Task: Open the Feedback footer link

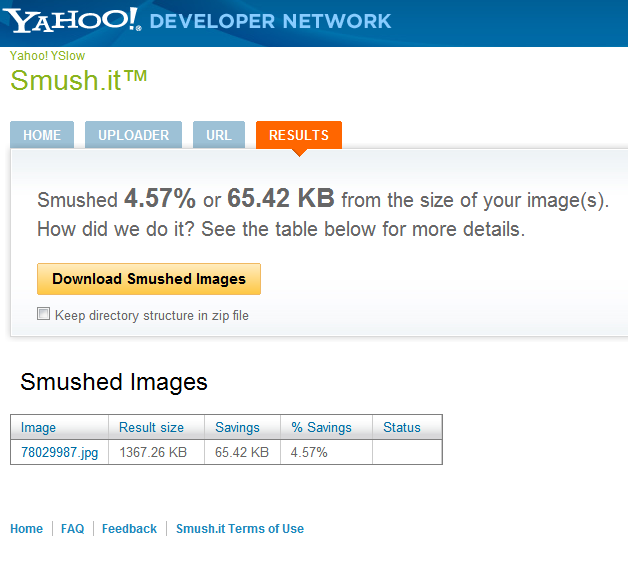Action: 129,529
